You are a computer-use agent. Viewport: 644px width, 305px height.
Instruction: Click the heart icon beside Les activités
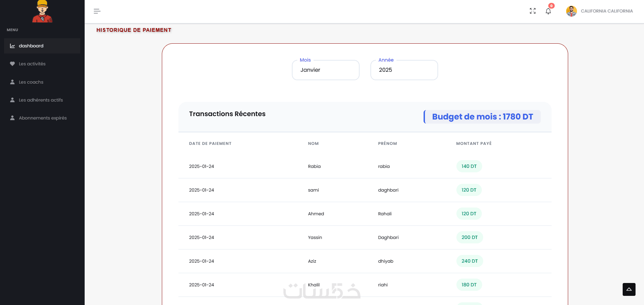(13, 64)
